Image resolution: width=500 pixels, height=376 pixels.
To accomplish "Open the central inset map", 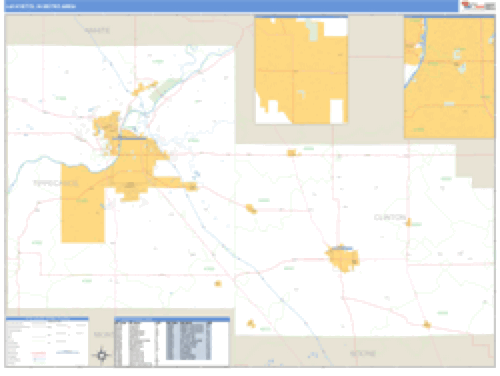I will (x=301, y=70).
